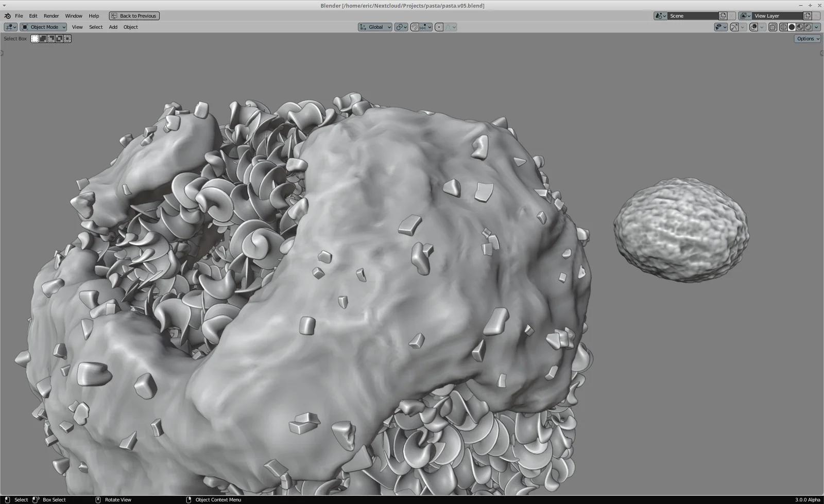Toggle the show overlays button
This screenshot has height=504, width=824.
tap(752, 27)
